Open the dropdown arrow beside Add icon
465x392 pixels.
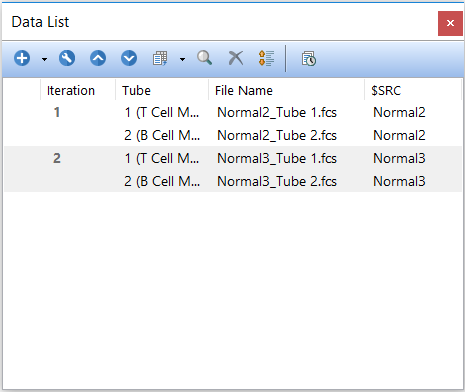pyautogui.click(x=44, y=59)
